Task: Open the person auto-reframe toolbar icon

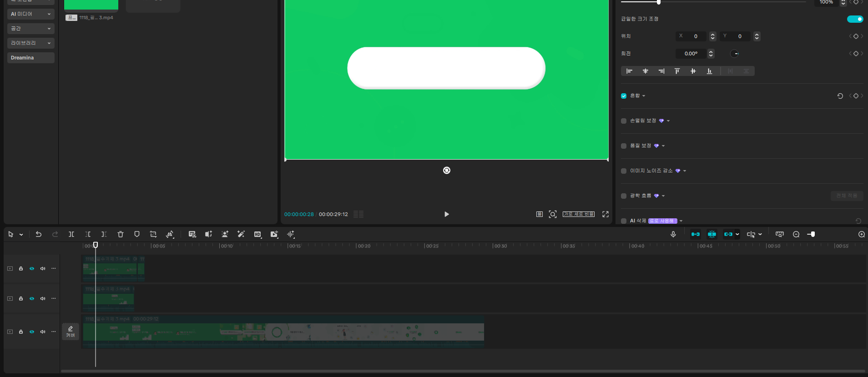Action: (x=225, y=234)
